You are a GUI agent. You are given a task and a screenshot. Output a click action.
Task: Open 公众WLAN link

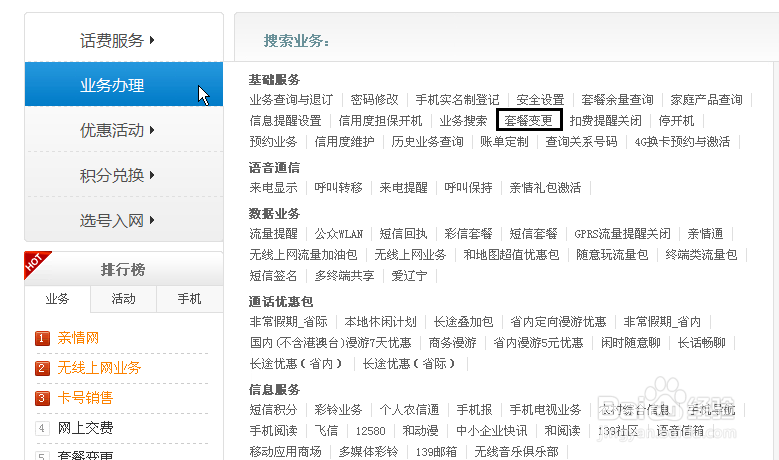pyautogui.click(x=338, y=234)
